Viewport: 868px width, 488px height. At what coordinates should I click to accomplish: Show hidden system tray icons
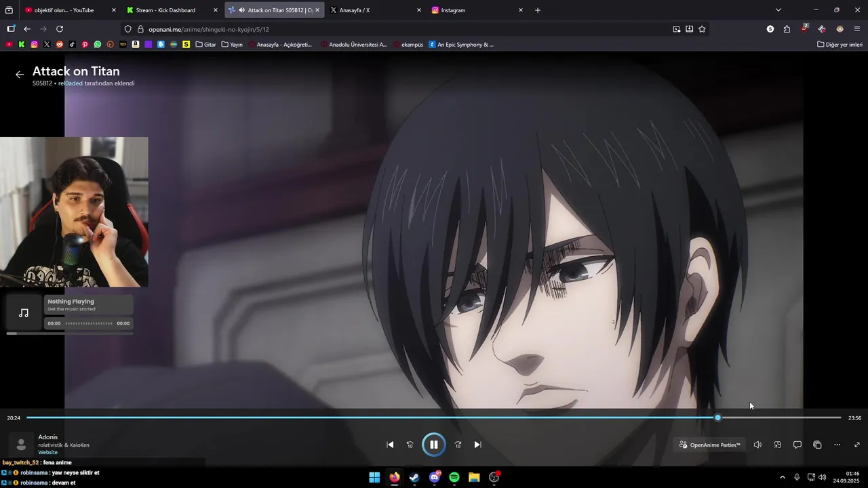point(782,477)
